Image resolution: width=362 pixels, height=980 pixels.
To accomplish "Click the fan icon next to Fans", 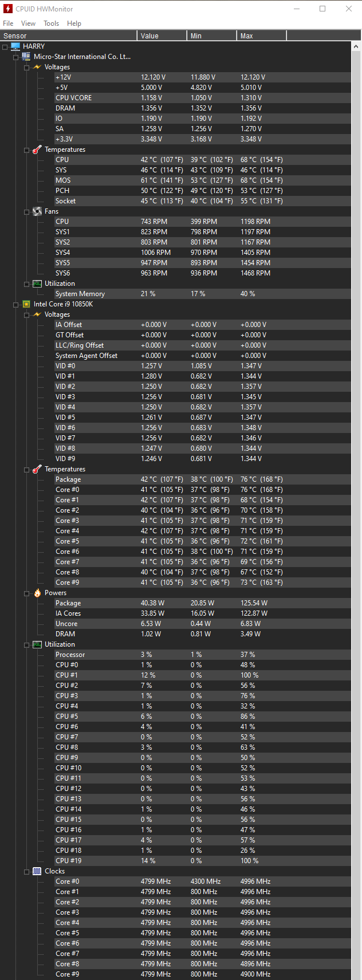I will [x=37, y=211].
